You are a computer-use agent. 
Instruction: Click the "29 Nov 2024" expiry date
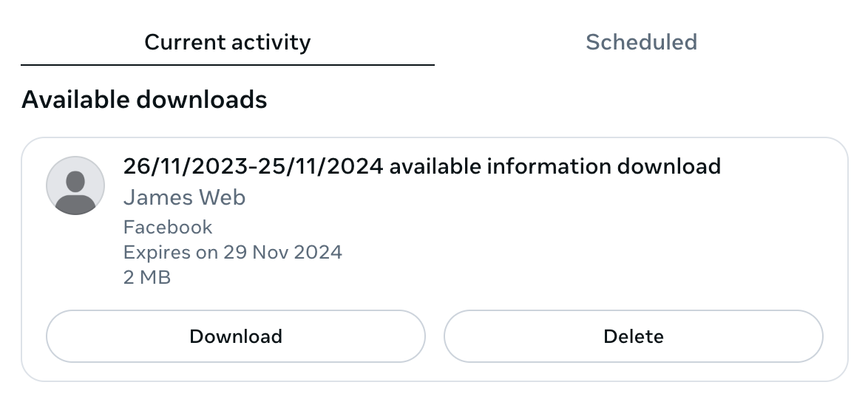tap(282, 252)
